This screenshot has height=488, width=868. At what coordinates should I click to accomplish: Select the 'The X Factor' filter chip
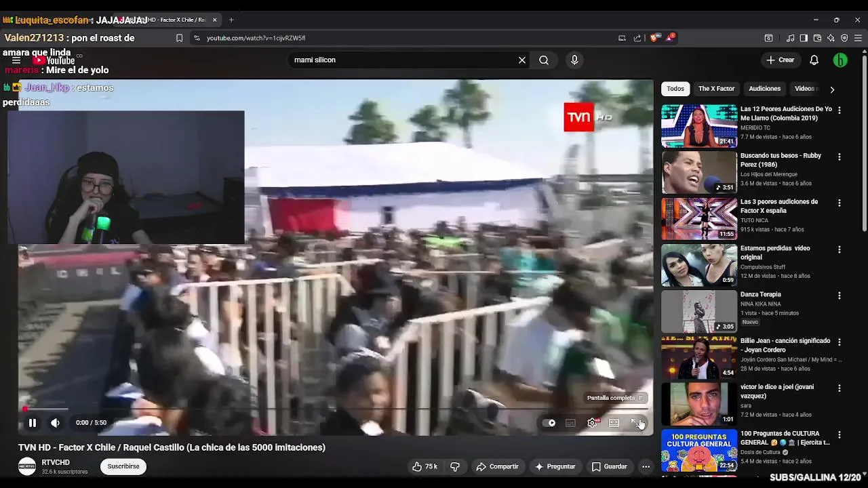(x=717, y=89)
